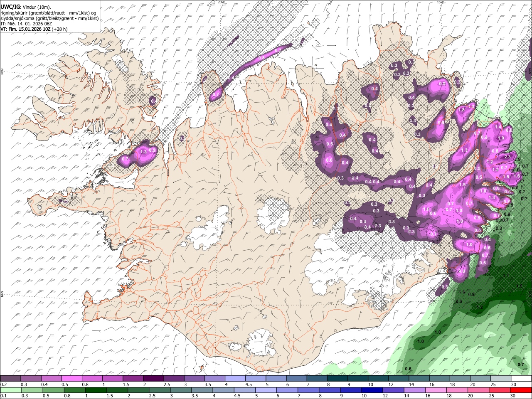This screenshot has height=399, width=532.
Task: Click the '0.4' label on the snow scale
Action: click(x=44, y=384)
